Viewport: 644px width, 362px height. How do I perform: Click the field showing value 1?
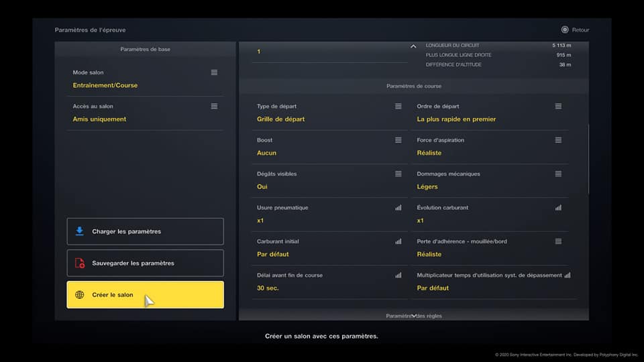coord(330,52)
